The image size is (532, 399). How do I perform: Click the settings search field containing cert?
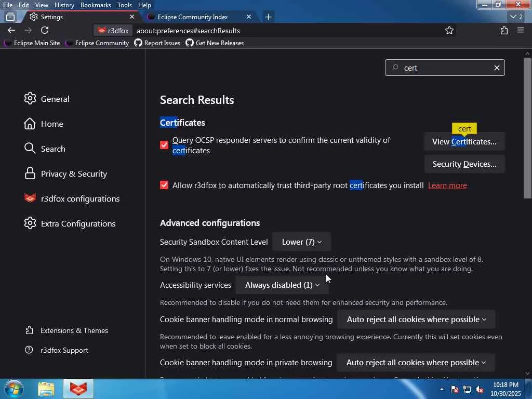(x=445, y=68)
